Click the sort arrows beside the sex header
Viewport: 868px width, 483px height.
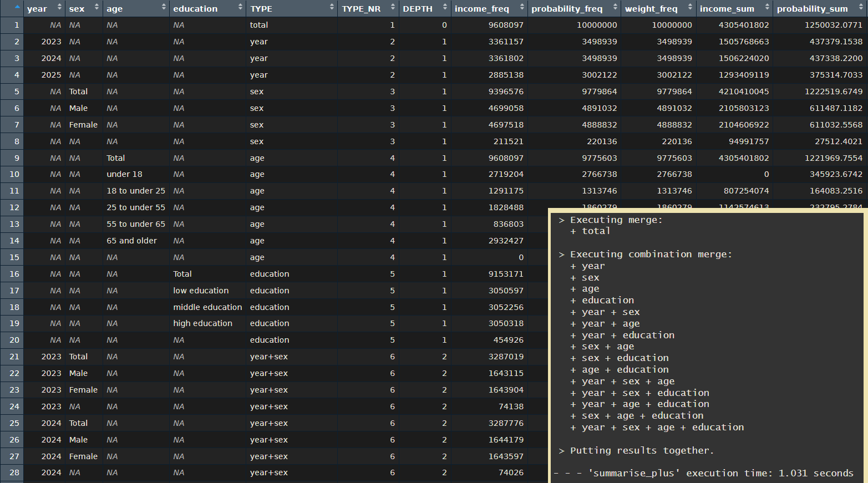click(97, 8)
